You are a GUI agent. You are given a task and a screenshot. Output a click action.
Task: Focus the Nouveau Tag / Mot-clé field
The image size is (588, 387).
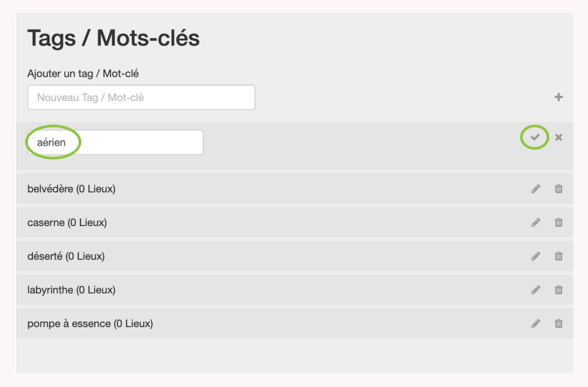coord(141,97)
